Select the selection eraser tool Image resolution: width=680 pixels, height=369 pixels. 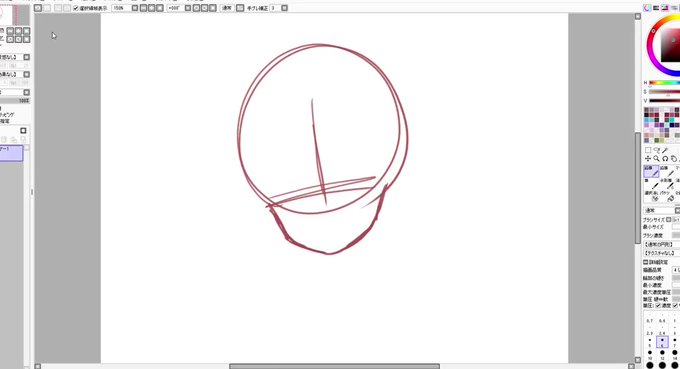(x=651, y=196)
